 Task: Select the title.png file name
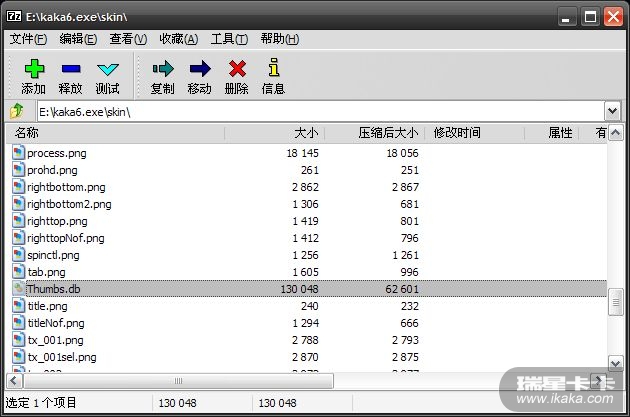pyautogui.click(x=47, y=306)
